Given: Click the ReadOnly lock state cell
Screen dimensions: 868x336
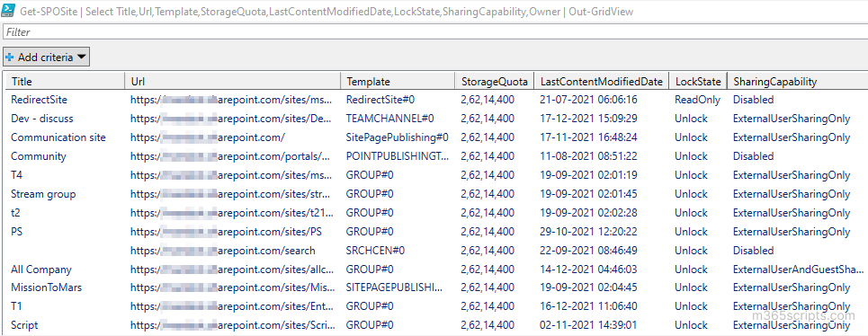Looking at the screenshot, I should pos(697,100).
